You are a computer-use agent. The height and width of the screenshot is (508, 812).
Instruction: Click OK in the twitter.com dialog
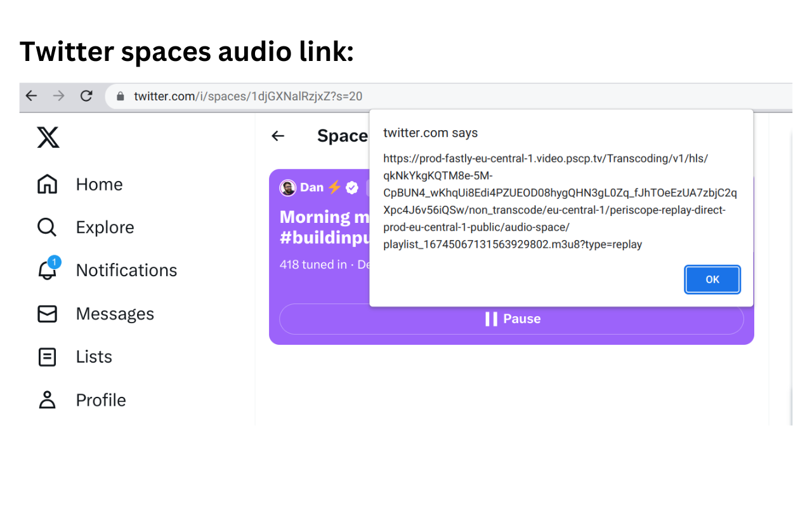[712, 279]
